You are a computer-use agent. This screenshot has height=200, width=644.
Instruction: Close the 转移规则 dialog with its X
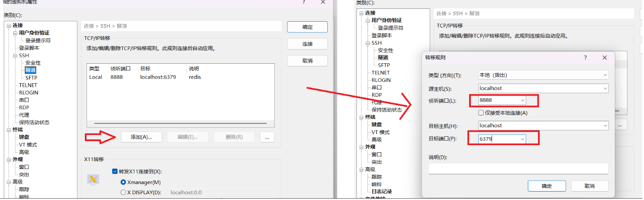[x=605, y=58]
